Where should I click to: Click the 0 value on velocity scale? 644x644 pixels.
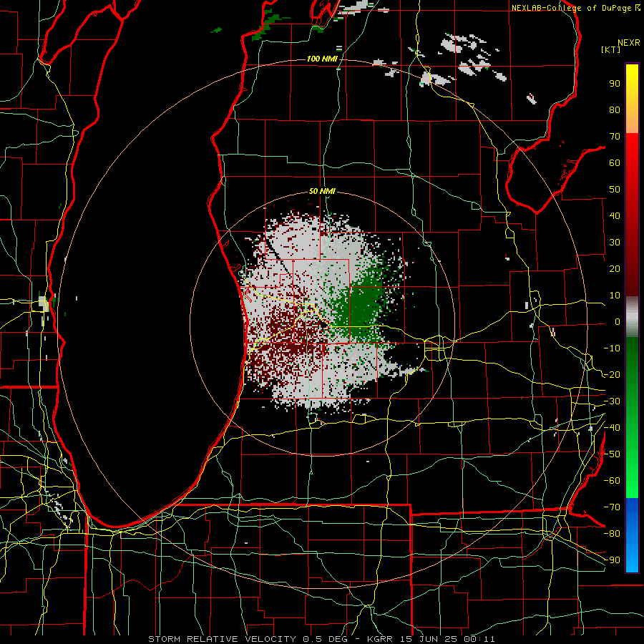pyautogui.click(x=618, y=322)
